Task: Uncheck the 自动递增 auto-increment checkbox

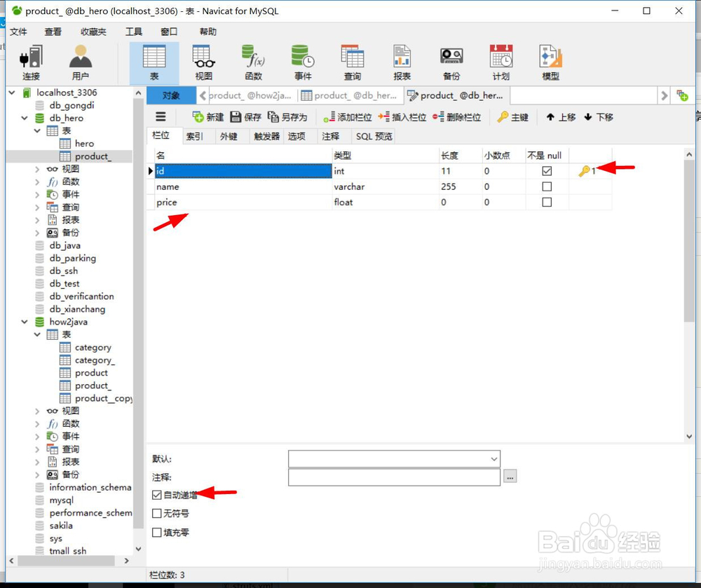Action: [157, 495]
